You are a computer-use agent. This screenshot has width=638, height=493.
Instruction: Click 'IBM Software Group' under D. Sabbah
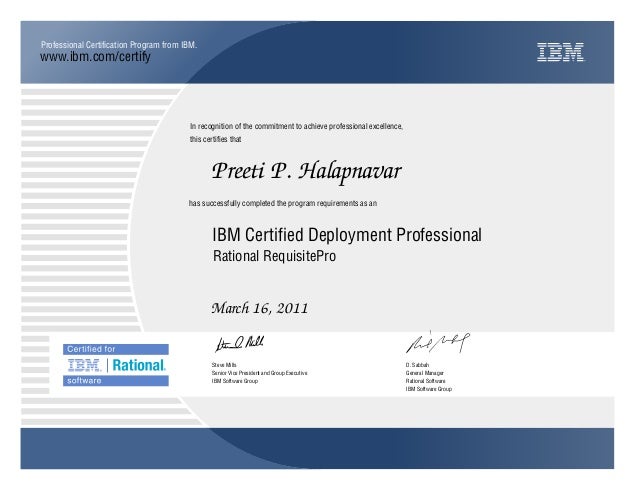[x=428, y=389]
